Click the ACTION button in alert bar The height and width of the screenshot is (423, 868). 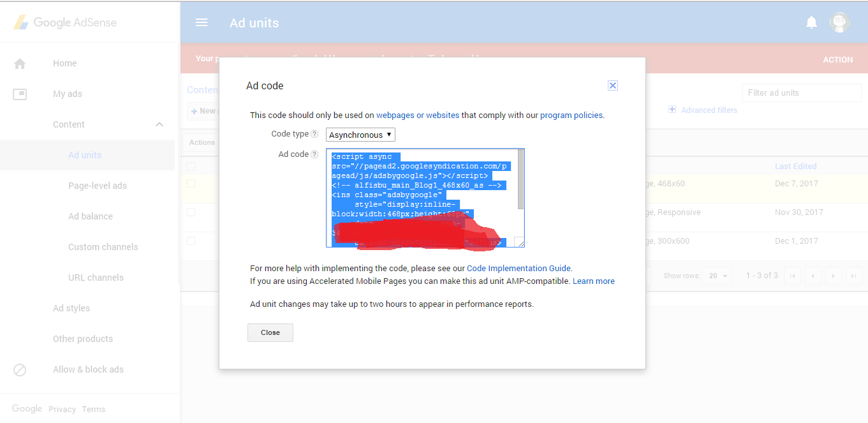837,59
